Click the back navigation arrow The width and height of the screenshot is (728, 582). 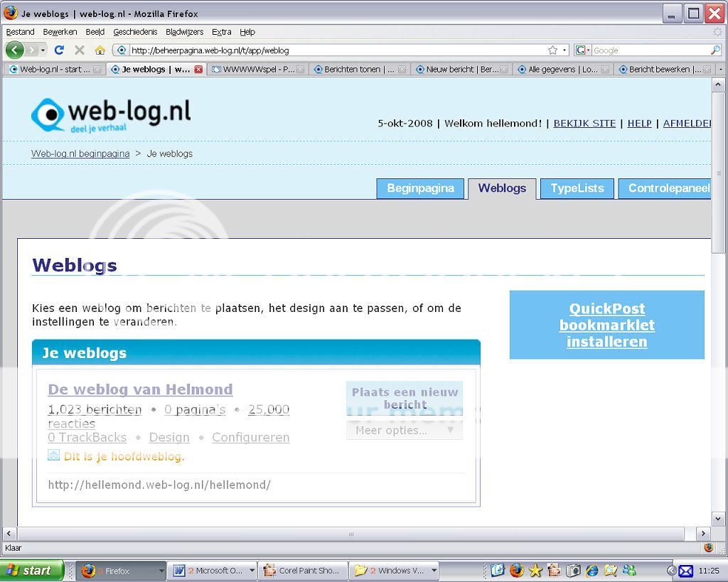point(15,50)
